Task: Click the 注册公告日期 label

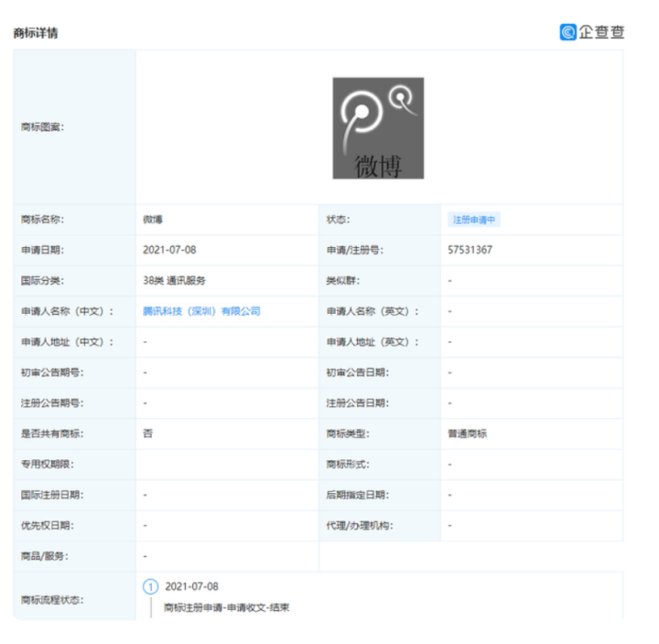Action: pyautogui.click(x=358, y=402)
